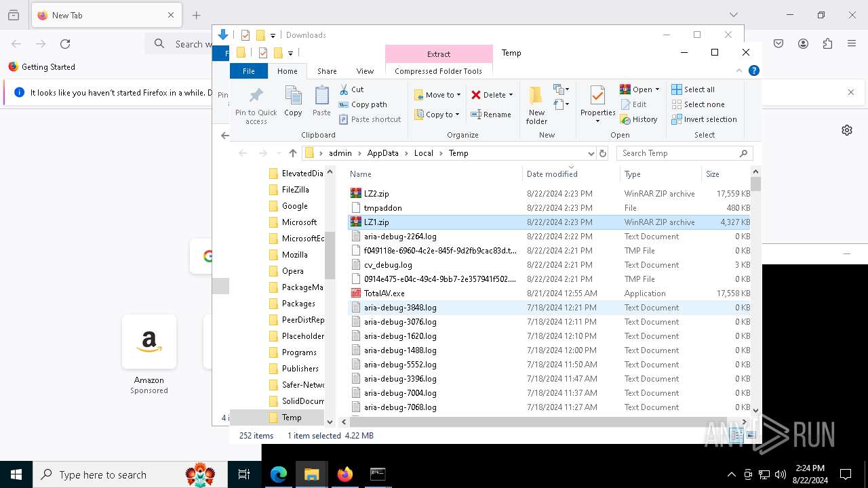Create a New folder
868x488 pixels.
536,105
